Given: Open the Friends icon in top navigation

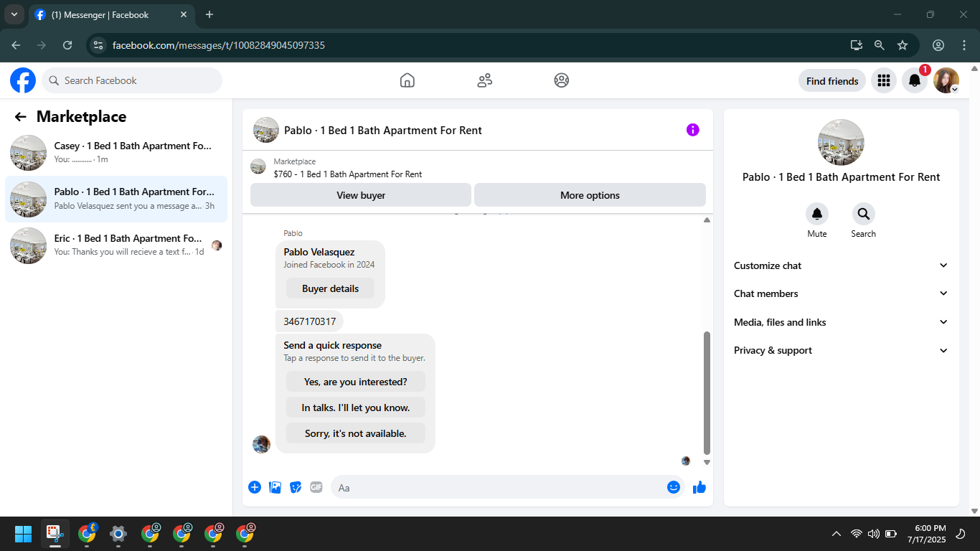Looking at the screenshot, I should coord(485,80).
